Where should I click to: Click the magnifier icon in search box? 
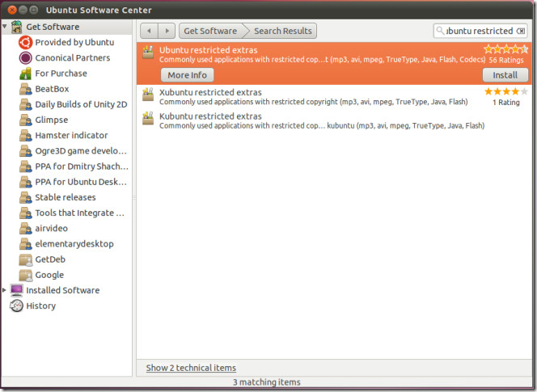440,31
